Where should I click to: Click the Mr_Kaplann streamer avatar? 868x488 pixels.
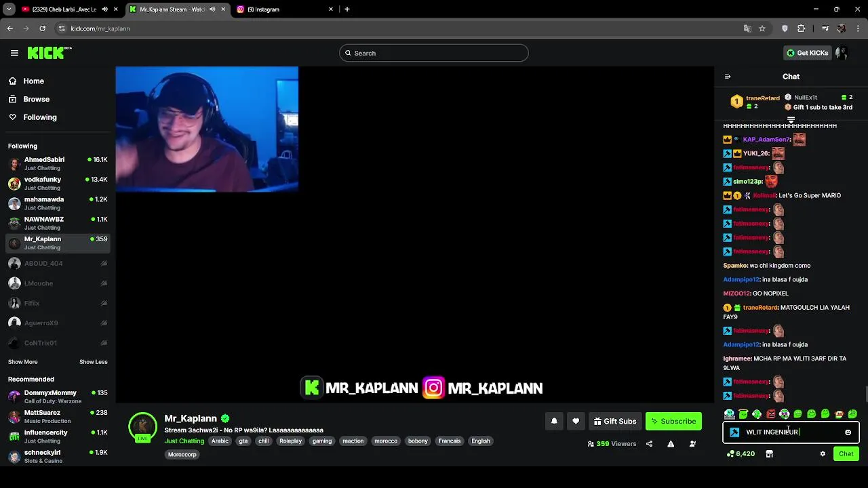142,426
